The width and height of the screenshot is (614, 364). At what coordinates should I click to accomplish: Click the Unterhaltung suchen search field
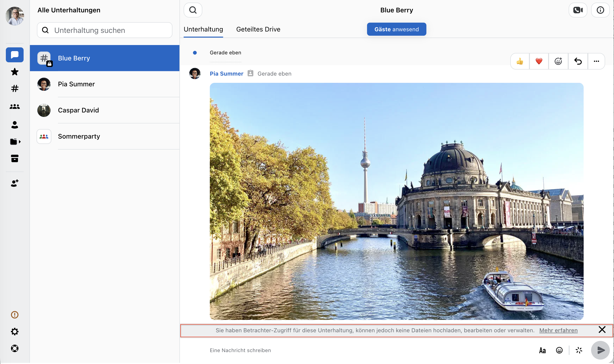coord(105,30)
